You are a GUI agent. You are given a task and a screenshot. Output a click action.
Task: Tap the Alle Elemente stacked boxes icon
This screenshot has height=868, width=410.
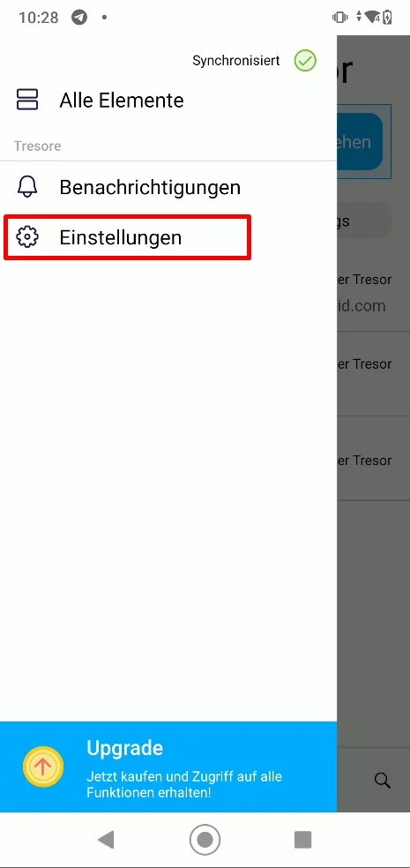pos(27,100)
